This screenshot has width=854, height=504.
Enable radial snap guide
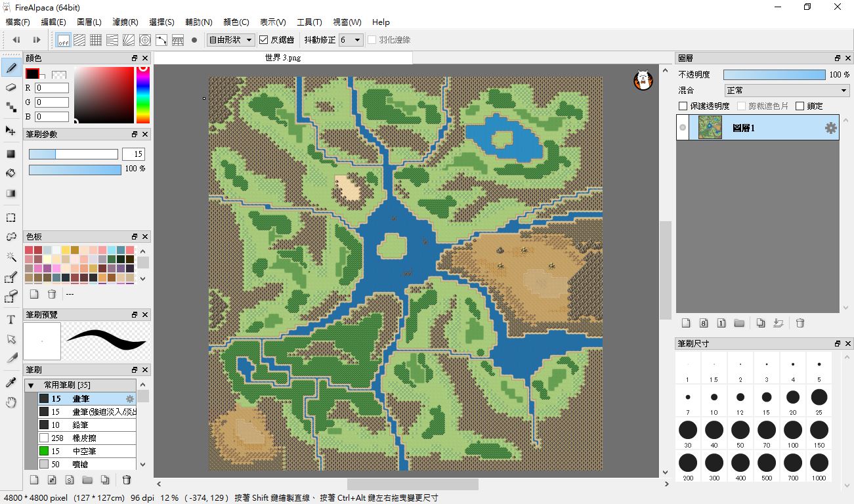click(129, 40)
